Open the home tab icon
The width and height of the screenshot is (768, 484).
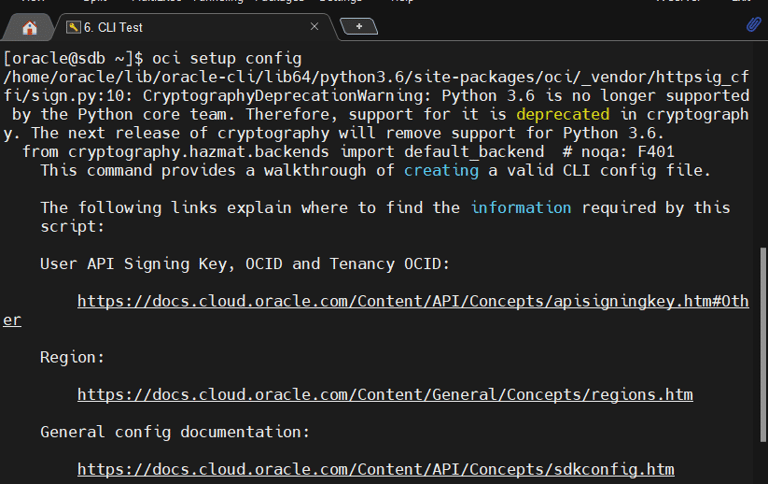click(29, 27)
